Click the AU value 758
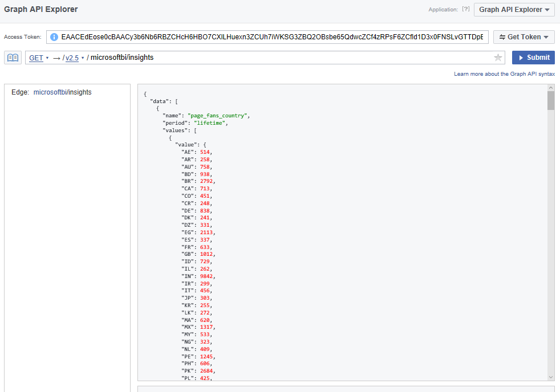This screenshot has height=392, width=560. coord(205,166)
